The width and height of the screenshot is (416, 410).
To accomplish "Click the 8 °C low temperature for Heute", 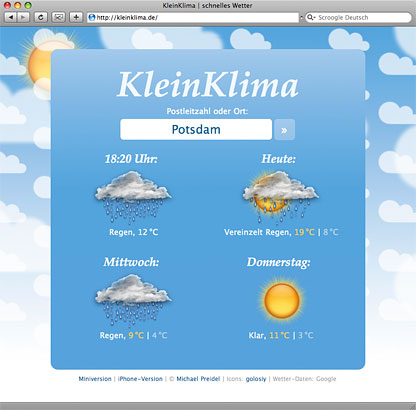I will pos(331,232).
